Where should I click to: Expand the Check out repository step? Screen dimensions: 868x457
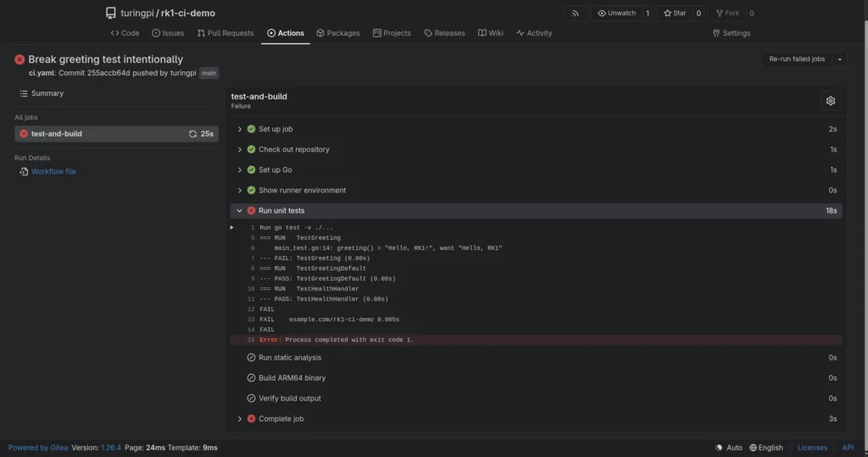[240, 149]
